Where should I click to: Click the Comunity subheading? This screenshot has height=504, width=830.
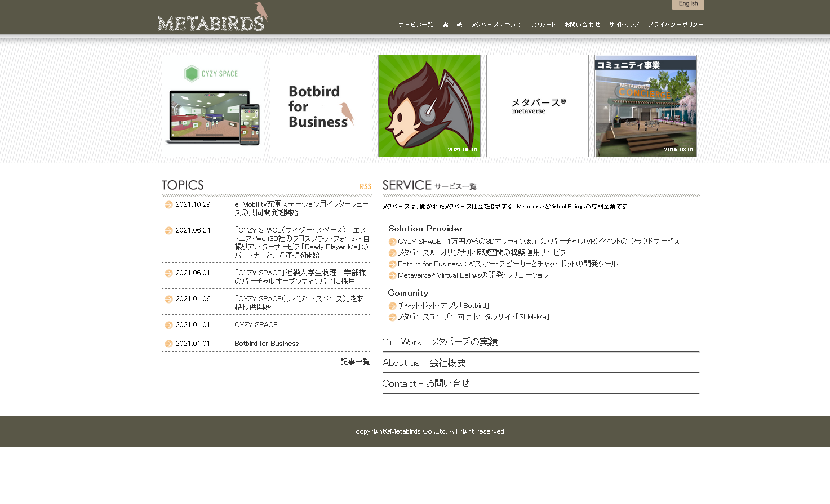point(408,293)
